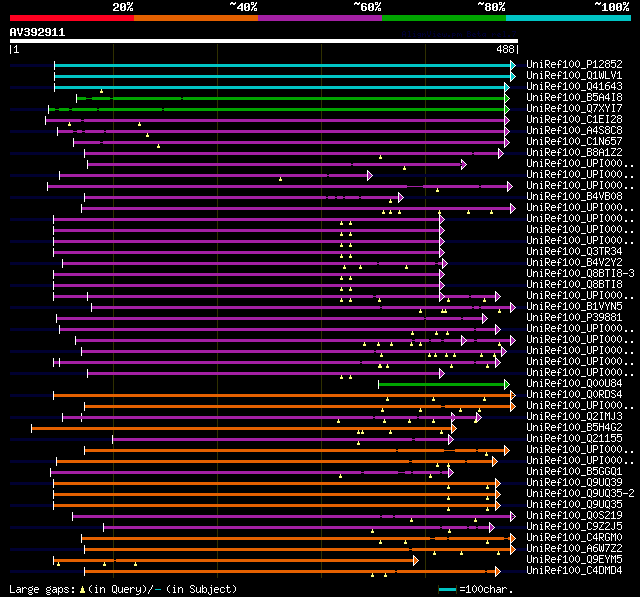640x597 pixels.
Task: Click the UniRef100_P12852 hit label
Action: (574, 64)
